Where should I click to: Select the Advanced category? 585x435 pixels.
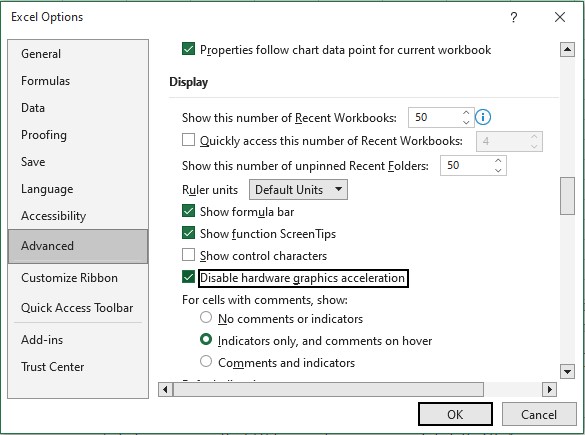[x=78, y=246]
